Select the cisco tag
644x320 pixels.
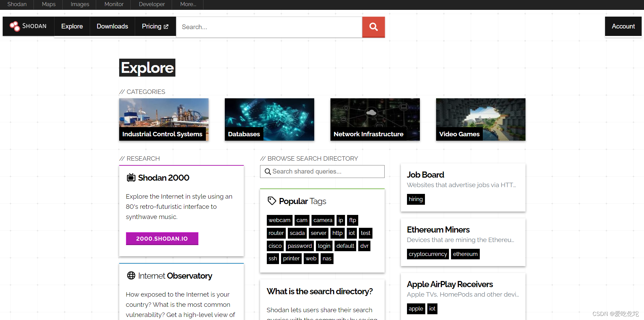(x=275, y=246)
